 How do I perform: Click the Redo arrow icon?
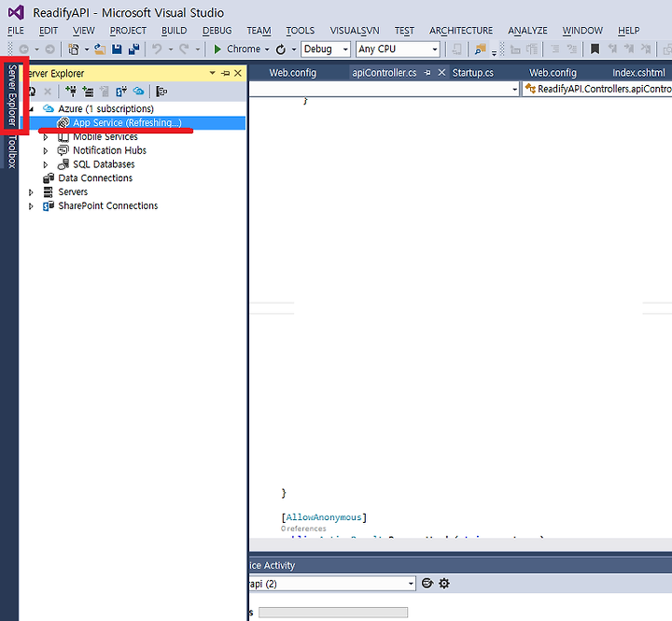[184, 49]
